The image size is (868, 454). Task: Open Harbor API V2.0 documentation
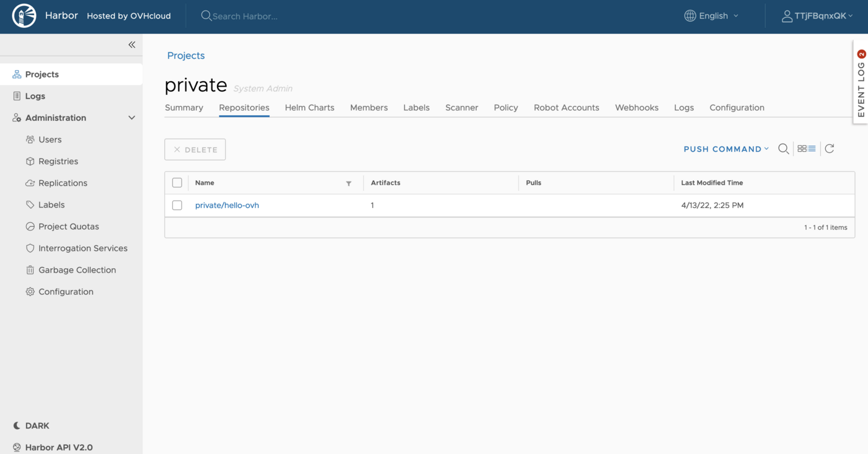click(x=60, y=447)
